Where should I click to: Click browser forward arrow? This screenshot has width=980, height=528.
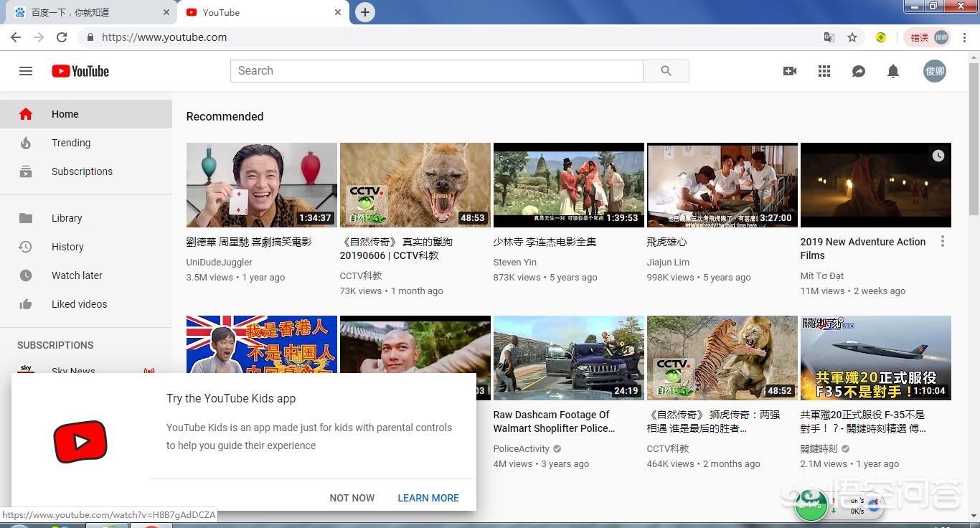(x=39, y=37)
